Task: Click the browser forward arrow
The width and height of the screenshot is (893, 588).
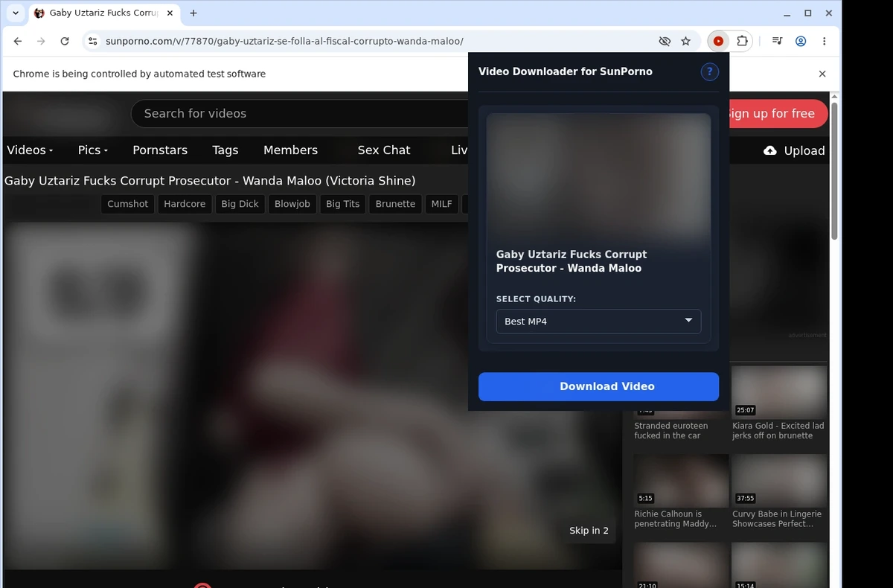Action: click(x=41, y=42)
